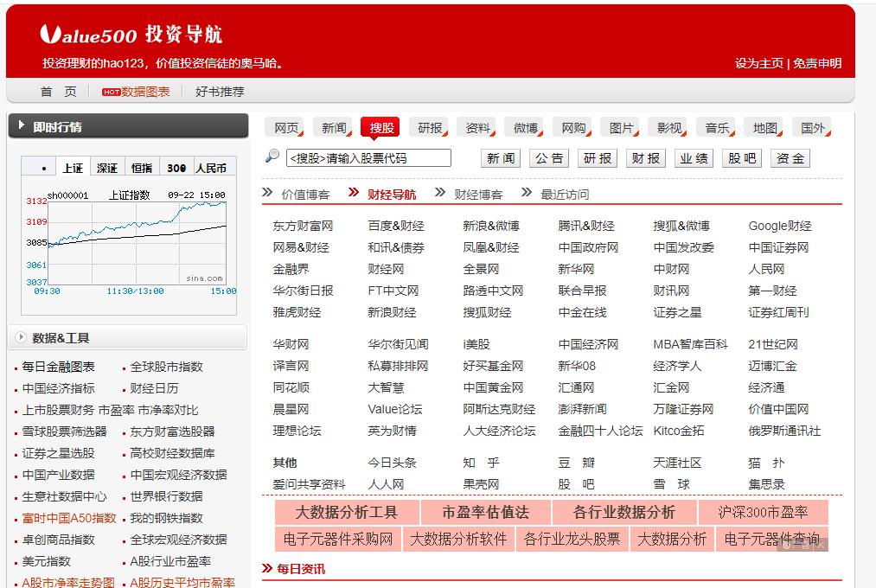Open MBA智库百科 link

pos(691,344)
